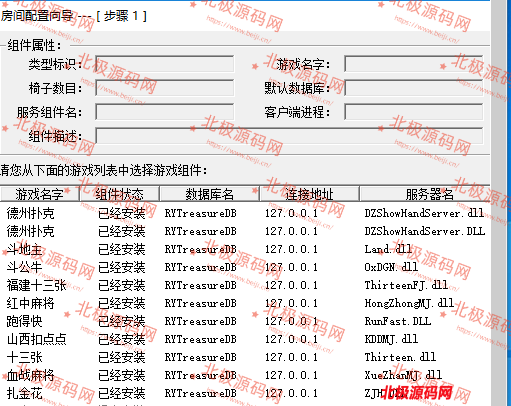Sort by 组件状态 column header
Screen dimensions: 511x406
[x=119, y=194]
